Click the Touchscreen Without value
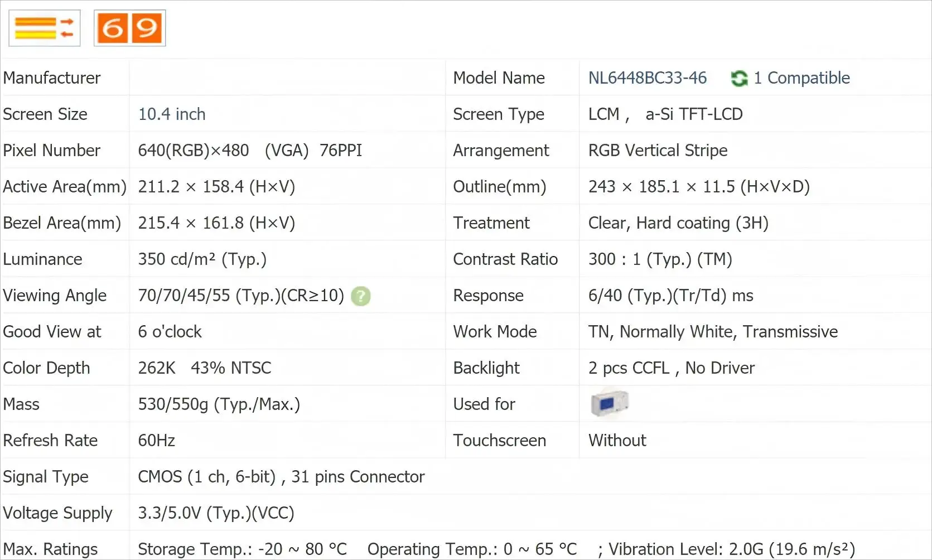932x560 pixels. coord(617,441)
